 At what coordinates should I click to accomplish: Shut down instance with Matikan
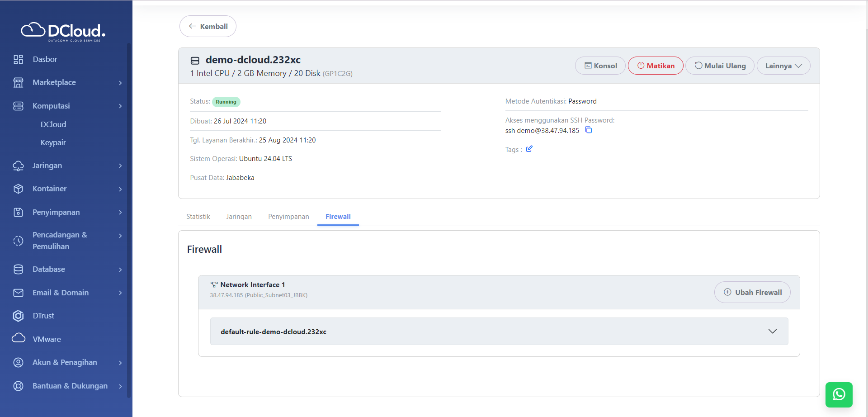656,66
